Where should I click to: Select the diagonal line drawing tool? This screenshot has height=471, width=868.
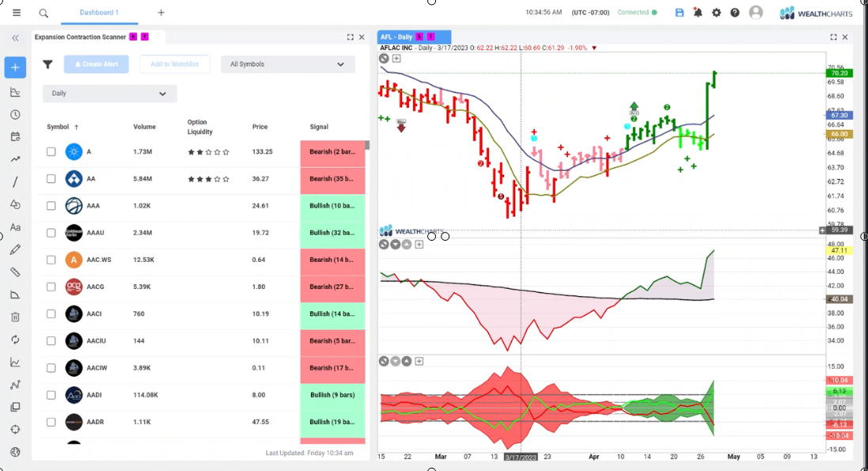coord(15,182)
